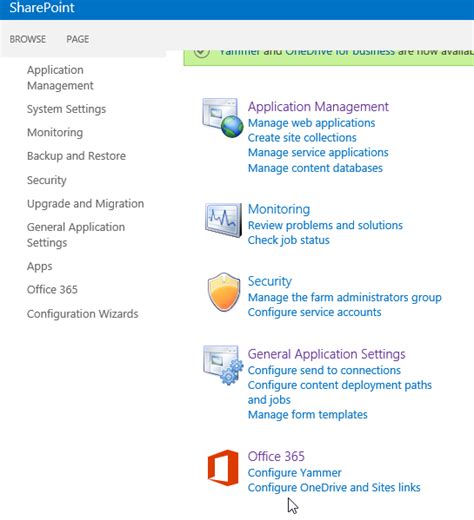Open Configure service accounts link
The height and width of the screenshot is (520, 474).
click(314, 312)
